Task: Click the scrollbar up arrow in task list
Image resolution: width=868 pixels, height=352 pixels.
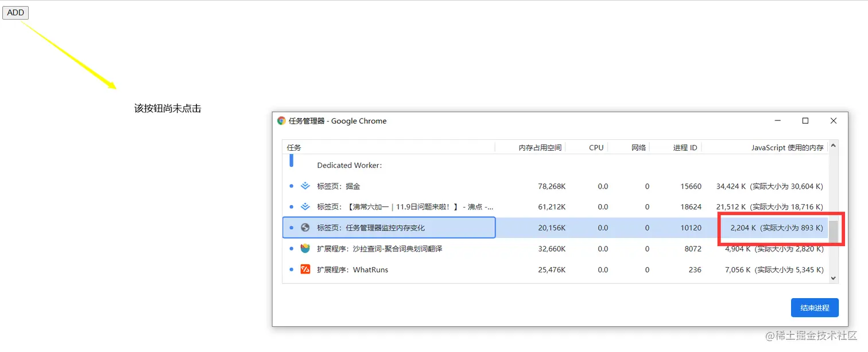Action: (834, 146)
